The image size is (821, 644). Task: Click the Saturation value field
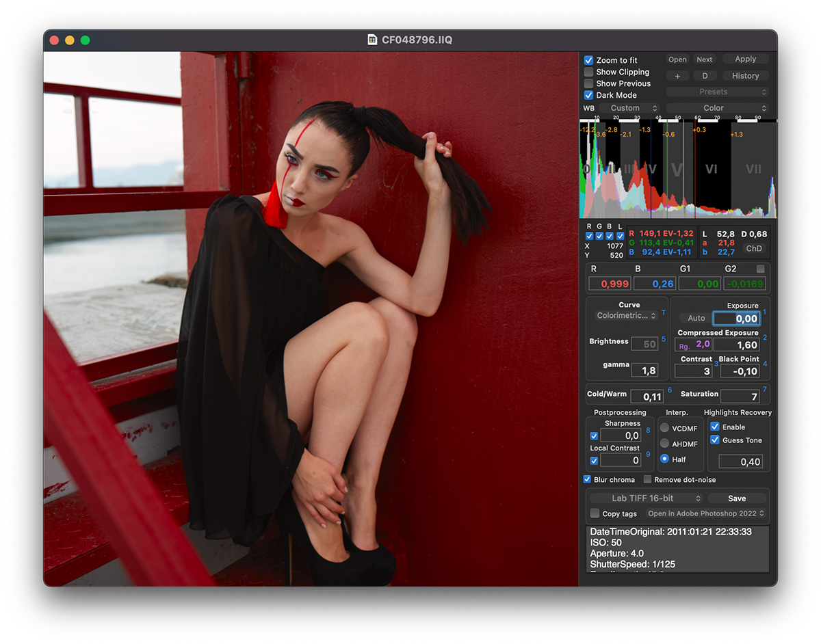740,397
